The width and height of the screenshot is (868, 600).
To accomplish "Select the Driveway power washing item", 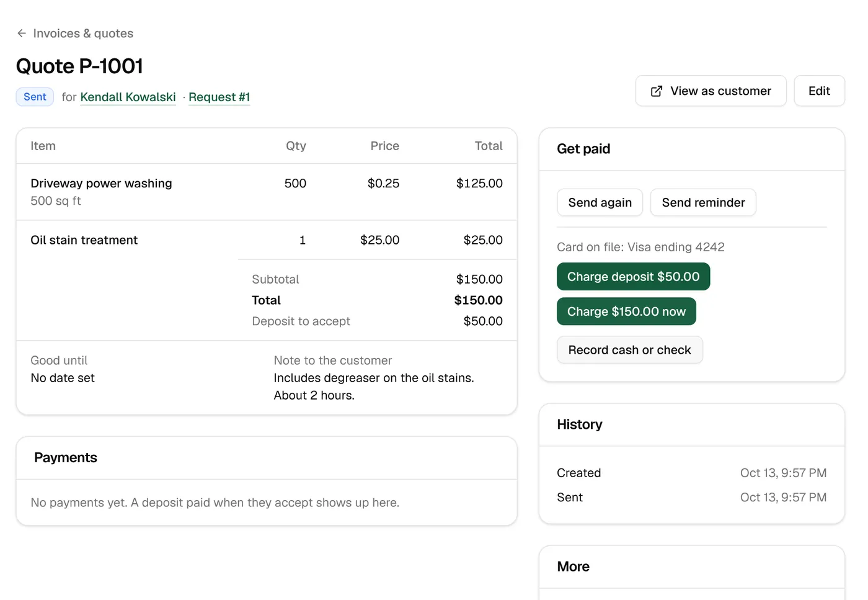I will (x=101, y=183).
